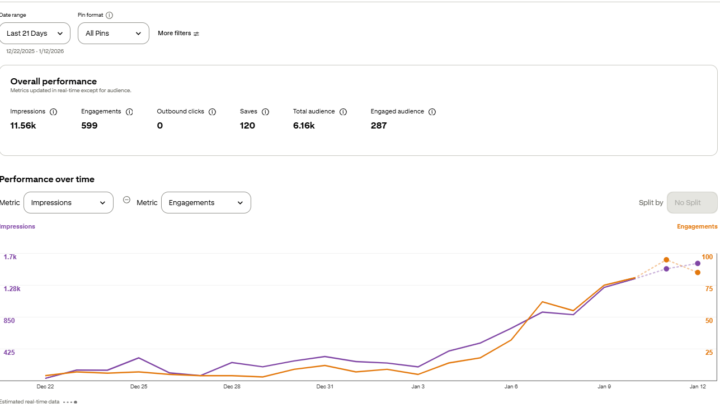Click the purple Impressions axis label
The width and height of the screenshot is (720, 418).
point(17,226)
